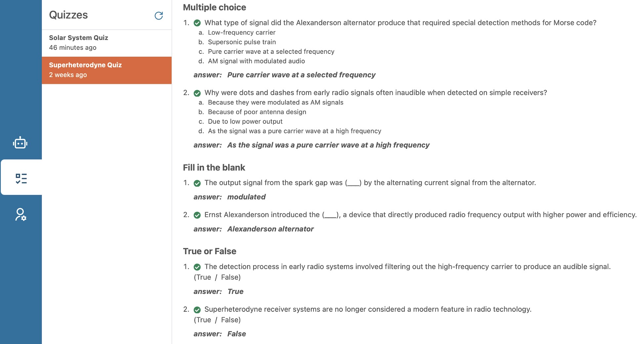Viewport: 644px width, 344px height.
Task: Choose option 'Supersonic pulse train'
Action: 242,42
